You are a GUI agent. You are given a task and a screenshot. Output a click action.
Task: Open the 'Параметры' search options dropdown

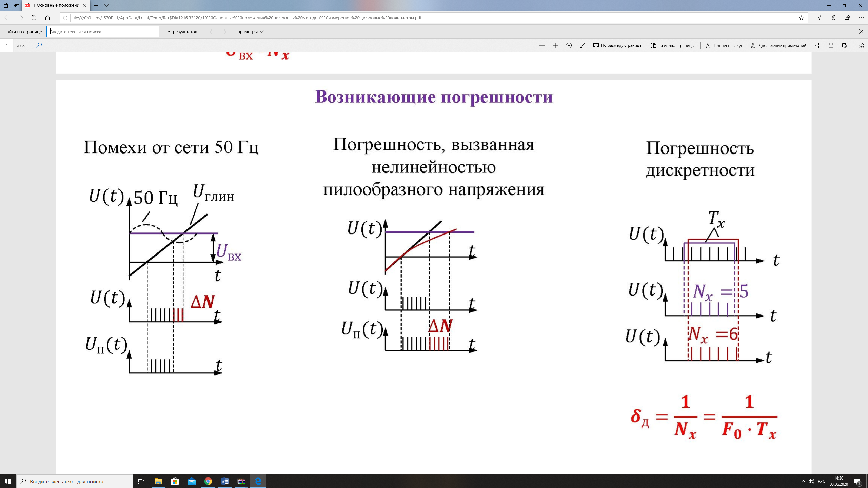[x=249, y=32]
